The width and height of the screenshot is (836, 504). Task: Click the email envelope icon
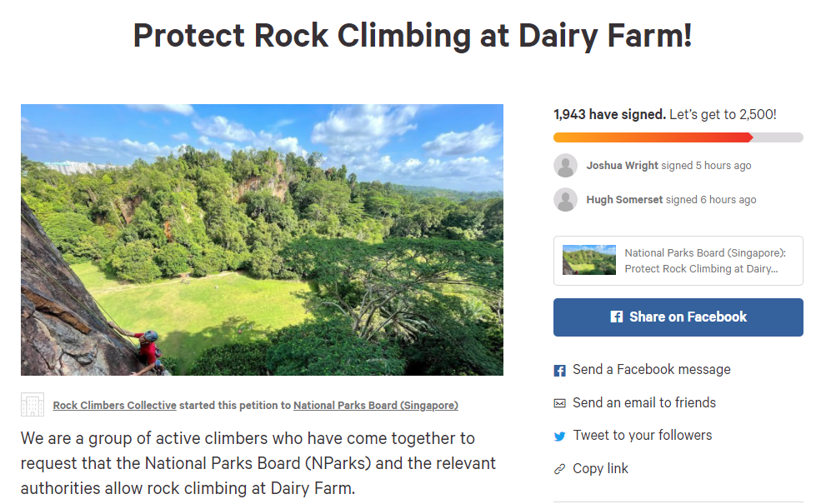(560, 403)
